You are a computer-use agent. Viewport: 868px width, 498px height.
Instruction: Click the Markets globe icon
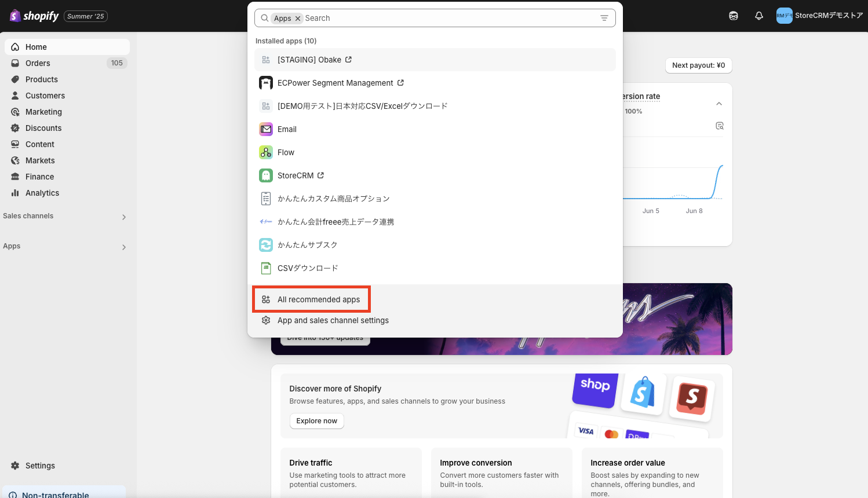click(x=15, y=160)
